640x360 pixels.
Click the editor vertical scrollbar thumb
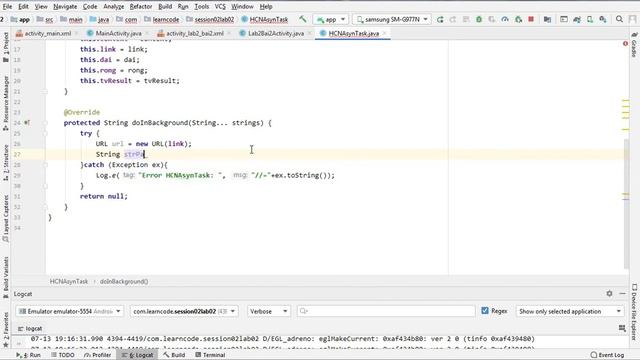tap(626, 203)
